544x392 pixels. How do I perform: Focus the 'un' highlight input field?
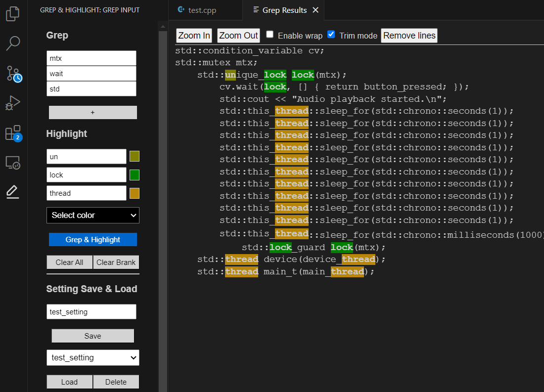[87, 156]
